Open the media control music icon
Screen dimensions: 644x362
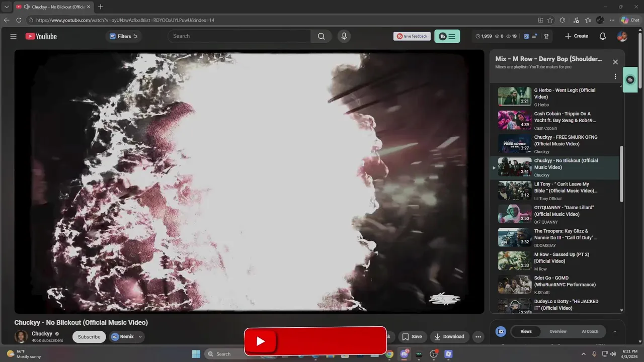pyautogui.click(x=575, y=20)
